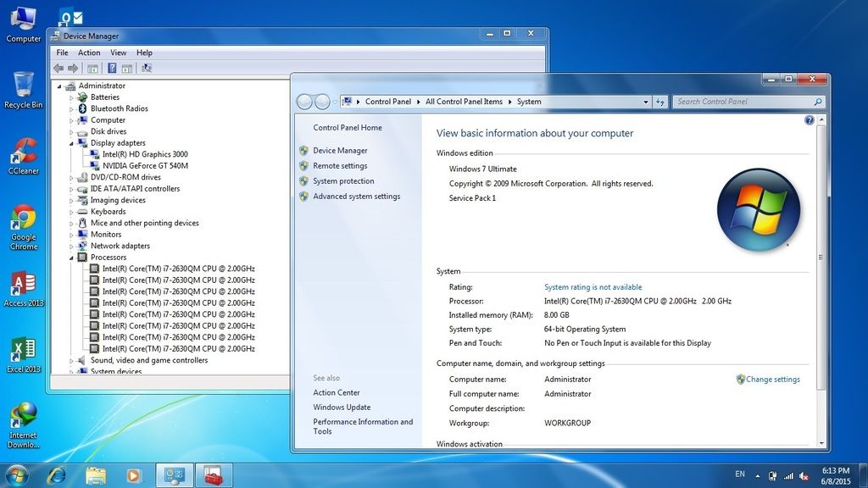Viewport: 868px width, 488px height.
Task: Open Advanced system settings link
Action: coord(357,197)
